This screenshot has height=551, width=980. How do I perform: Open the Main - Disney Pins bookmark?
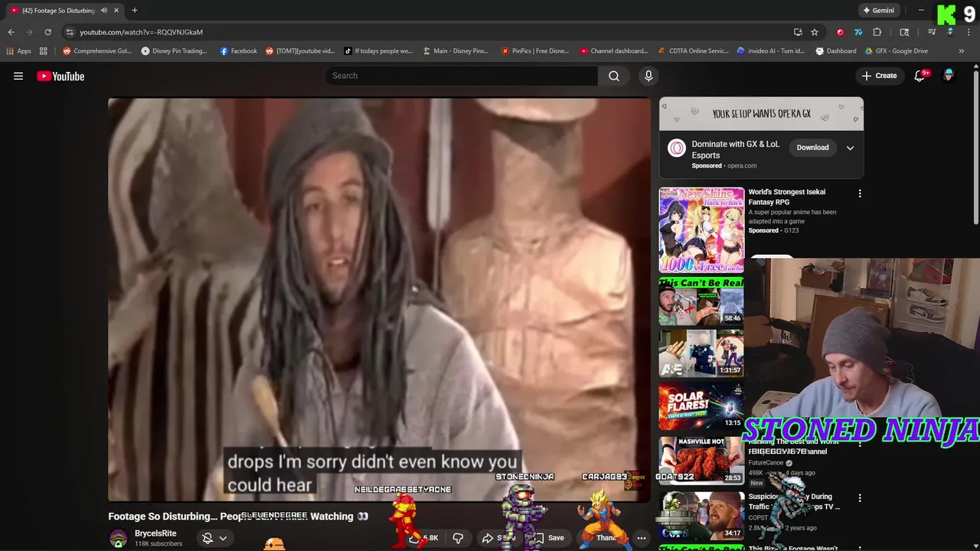click(456, 51)
